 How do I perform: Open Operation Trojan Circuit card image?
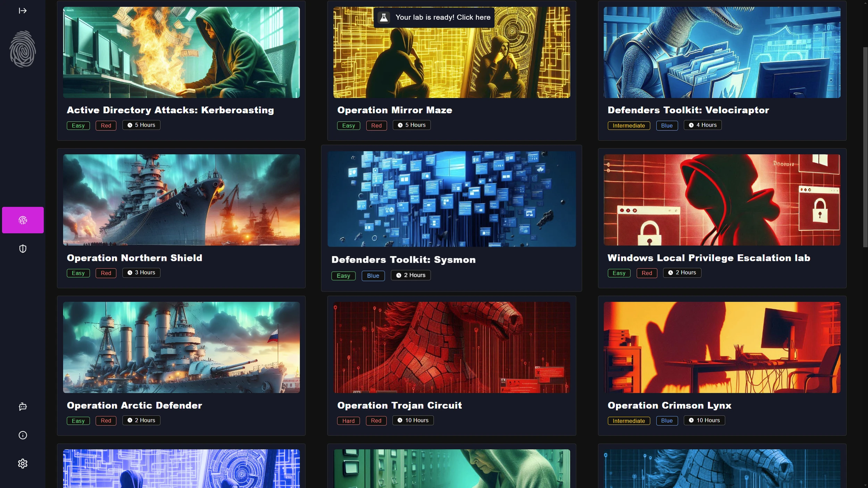pyautogui.click(x=452, y=347)
